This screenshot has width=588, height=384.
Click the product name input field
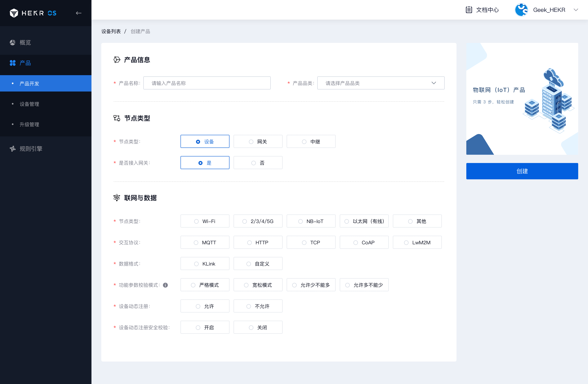click(207, 83)
